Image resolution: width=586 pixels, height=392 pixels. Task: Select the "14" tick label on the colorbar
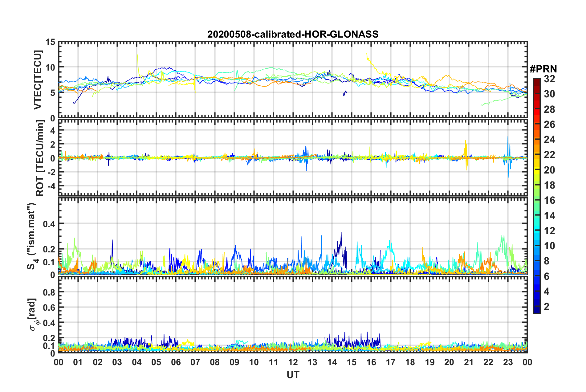point(549,216)
